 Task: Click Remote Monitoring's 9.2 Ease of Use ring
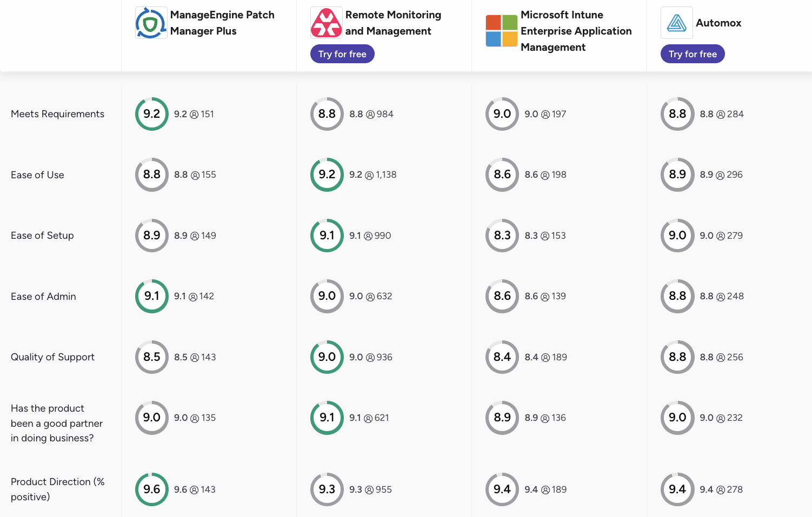327,174
